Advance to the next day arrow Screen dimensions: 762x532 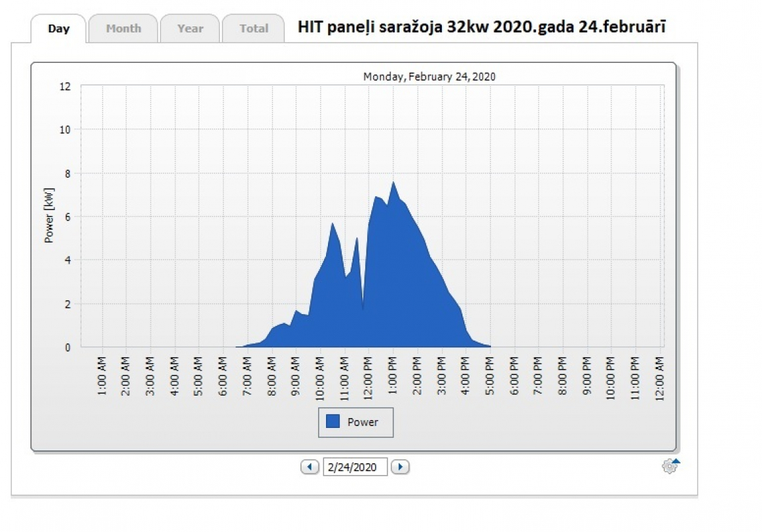400,467
